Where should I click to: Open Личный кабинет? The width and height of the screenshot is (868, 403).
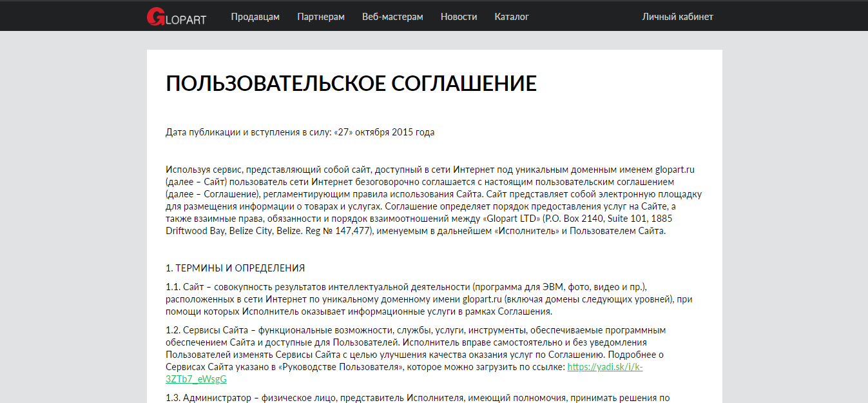[677, 17]
